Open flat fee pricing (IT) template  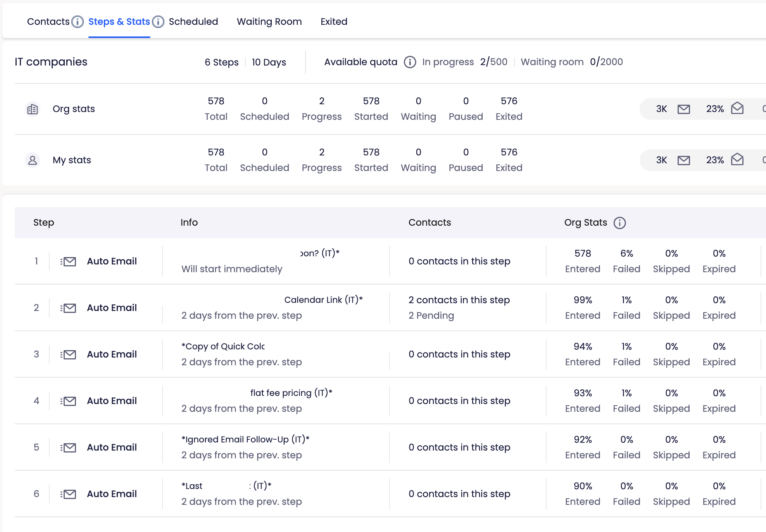(291, 393)
